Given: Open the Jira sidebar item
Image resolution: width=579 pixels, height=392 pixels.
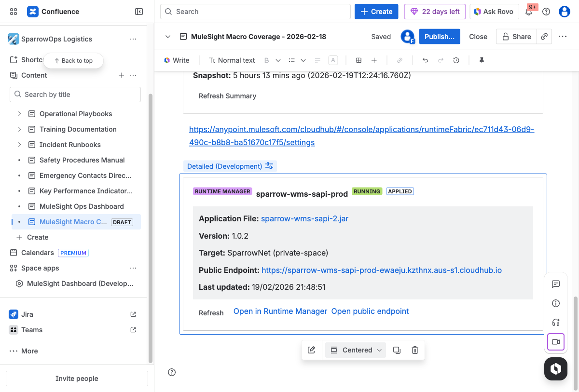Looking at the screenshot, I should tap(27, 314).
